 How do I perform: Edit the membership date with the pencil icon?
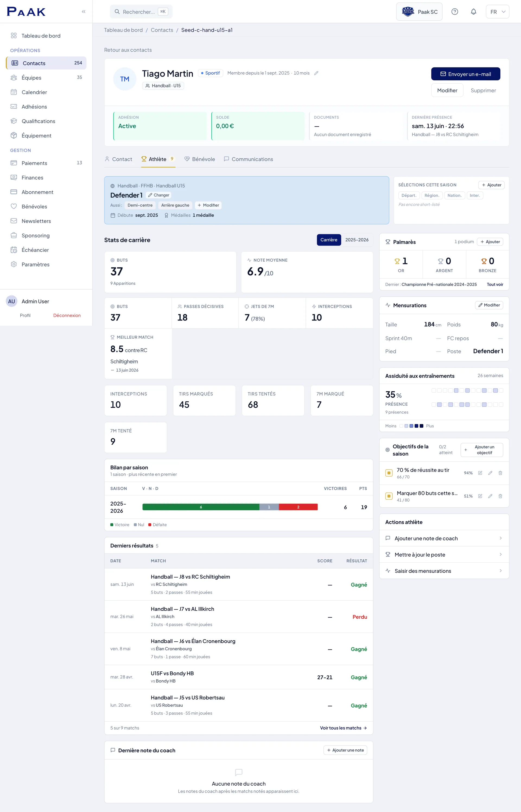pyautogui.click(x=316, y=73)
